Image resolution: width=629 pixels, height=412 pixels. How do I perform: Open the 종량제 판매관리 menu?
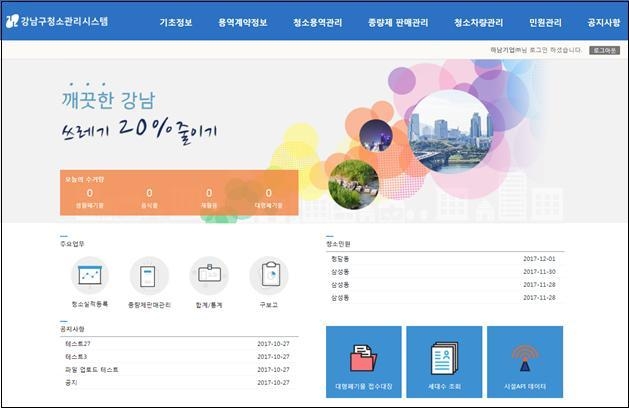[x=398, y=22]
